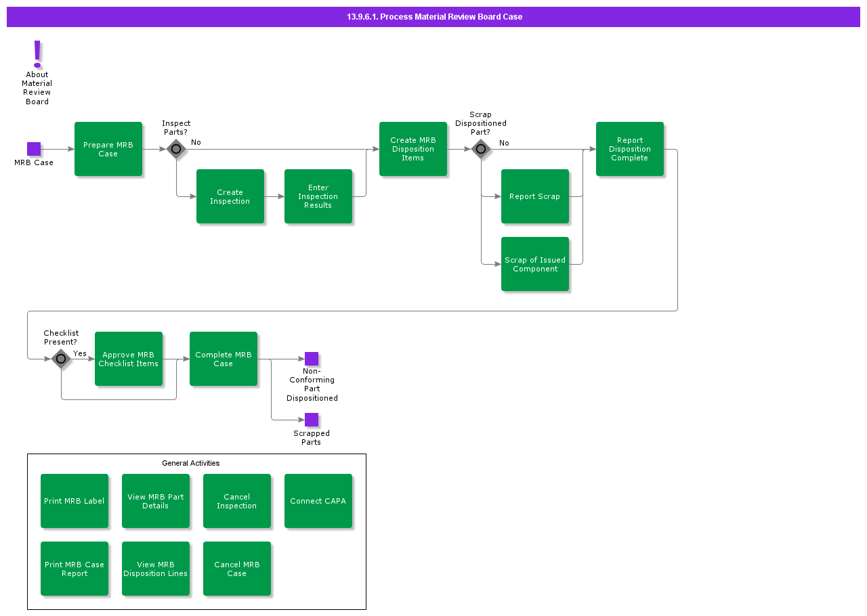Click the Report Disposition Complete activity
Screen dimensions: 867x616
click(630, 149)
